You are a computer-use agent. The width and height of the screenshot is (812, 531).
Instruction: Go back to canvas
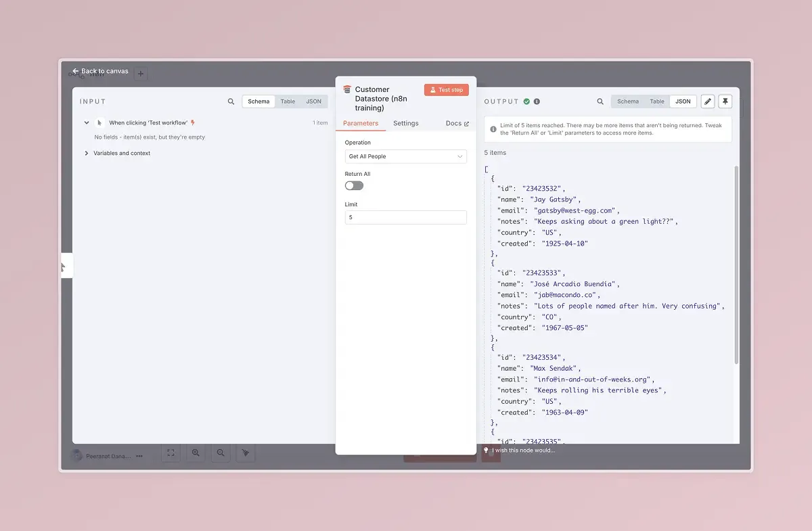click(x=100, y=71)
